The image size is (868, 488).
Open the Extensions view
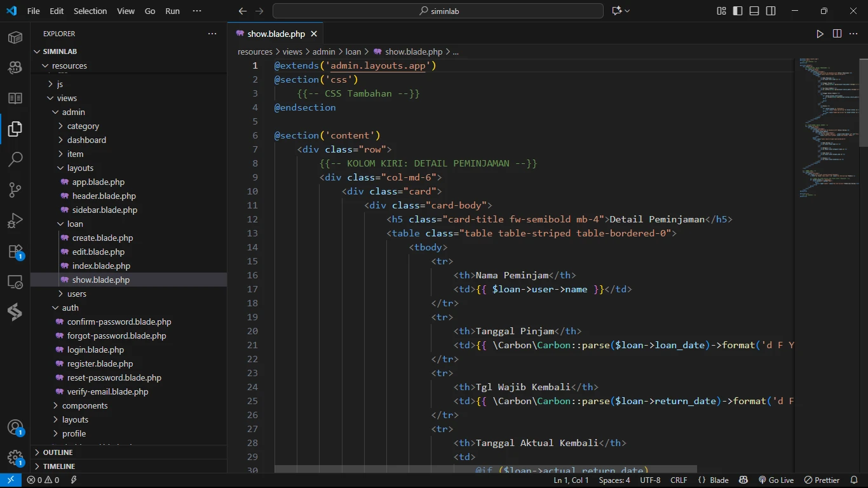(15, 251)
